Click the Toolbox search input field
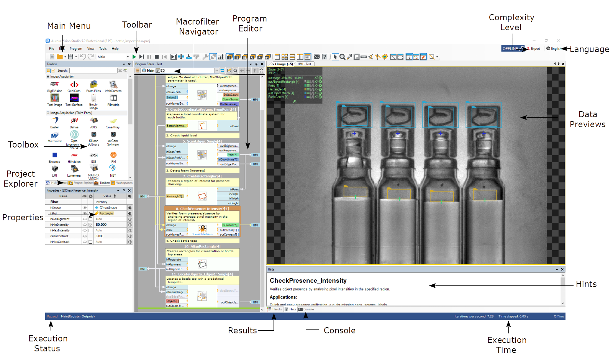The image size is (613, 364). 93,71
